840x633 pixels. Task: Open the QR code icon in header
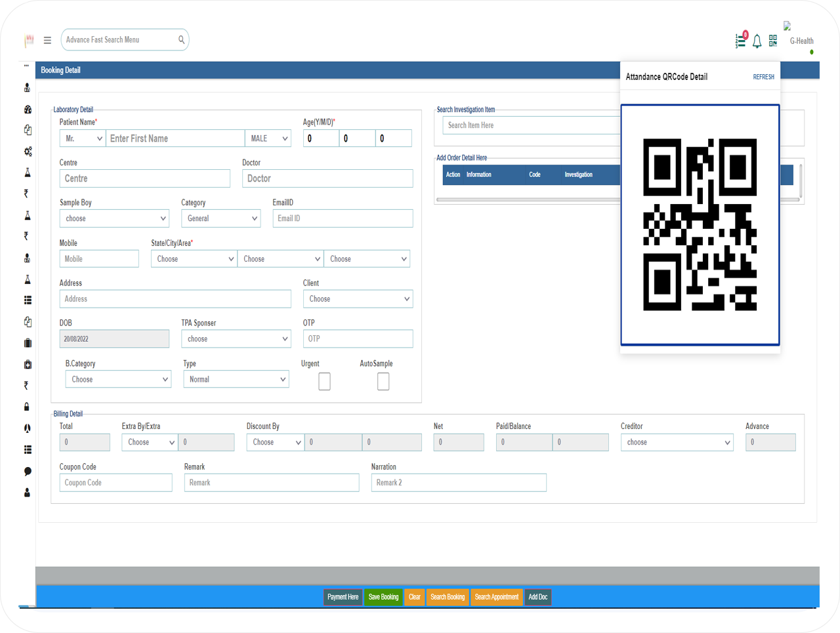click(x=773, y=41)
